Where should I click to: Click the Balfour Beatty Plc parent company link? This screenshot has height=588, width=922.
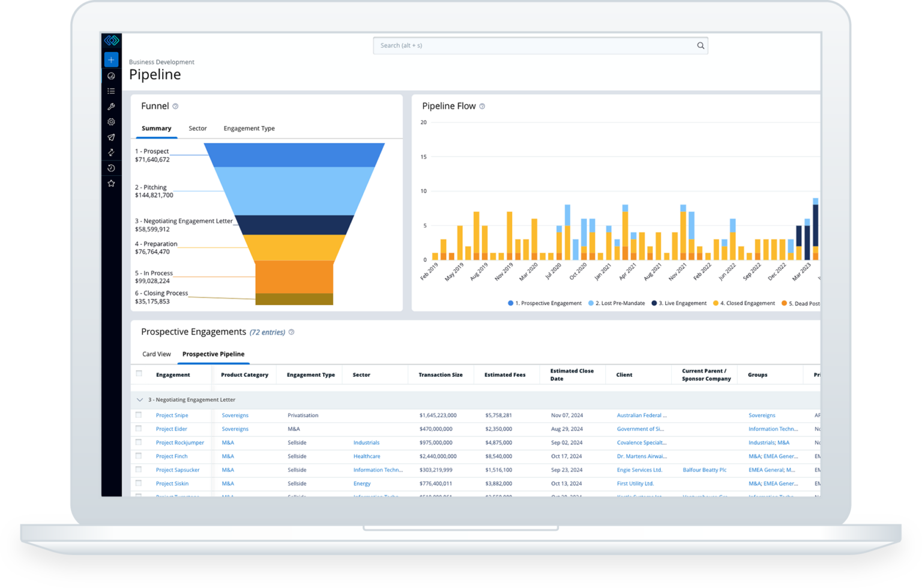click(x=704, y=469)
